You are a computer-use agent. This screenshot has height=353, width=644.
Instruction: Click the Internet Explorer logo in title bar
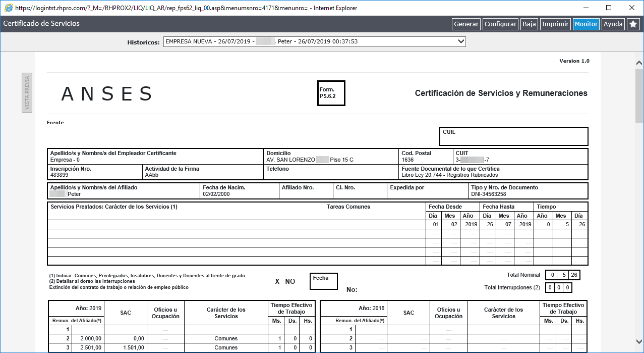pos(8,8)
